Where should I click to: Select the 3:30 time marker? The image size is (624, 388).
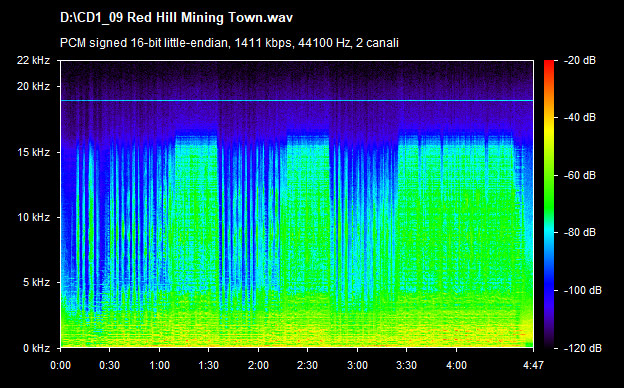(406, 365)
